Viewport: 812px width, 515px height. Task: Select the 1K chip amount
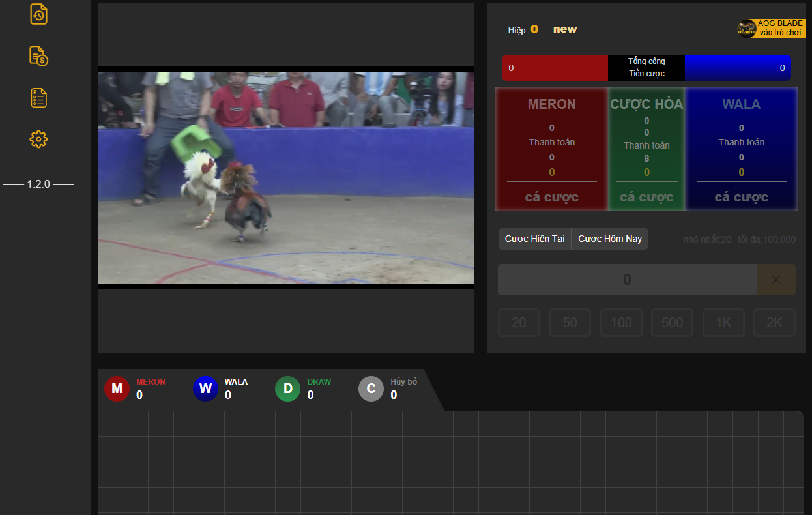[x=723, y=323]
